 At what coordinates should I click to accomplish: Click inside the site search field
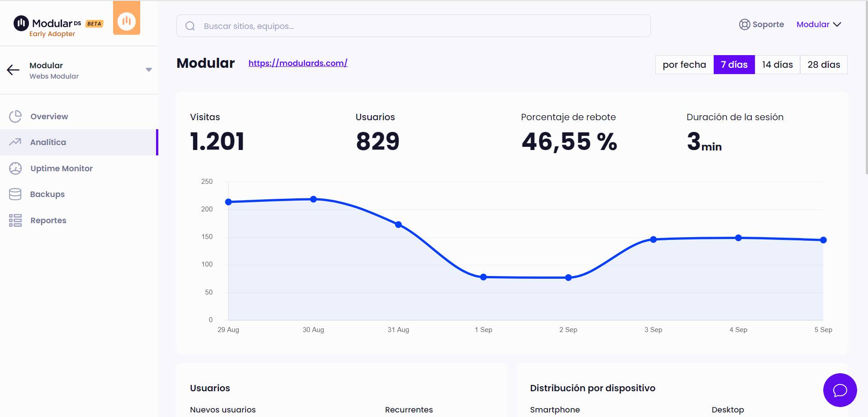(407, 26)
